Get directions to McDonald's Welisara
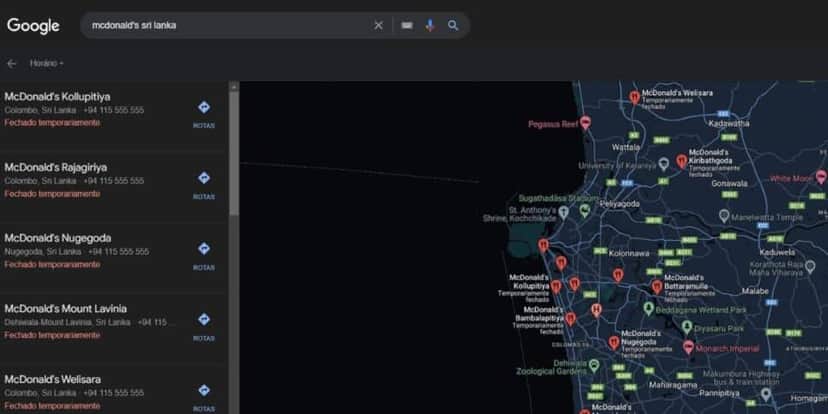This screenshot has width=828, height=414. tap(204, 397)
